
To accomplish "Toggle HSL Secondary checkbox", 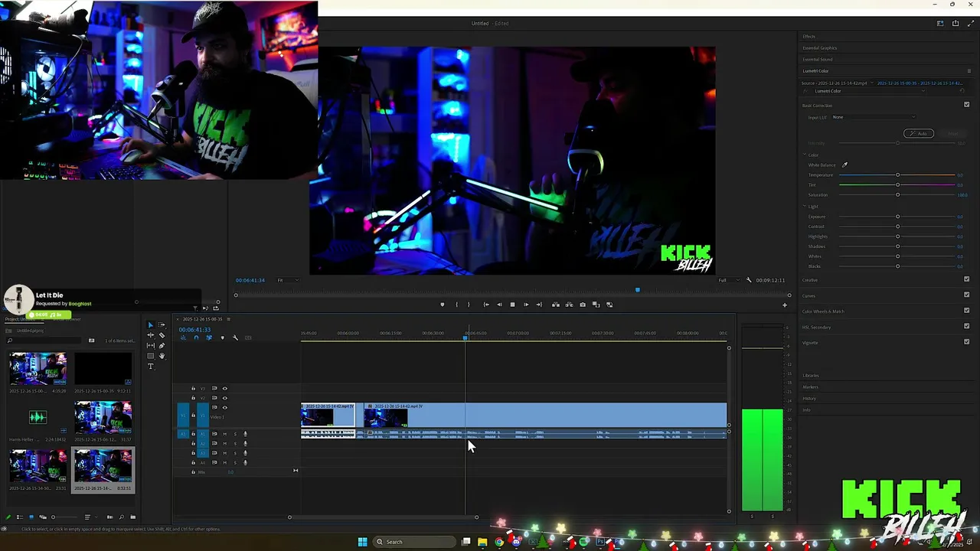I will (966, 327).
